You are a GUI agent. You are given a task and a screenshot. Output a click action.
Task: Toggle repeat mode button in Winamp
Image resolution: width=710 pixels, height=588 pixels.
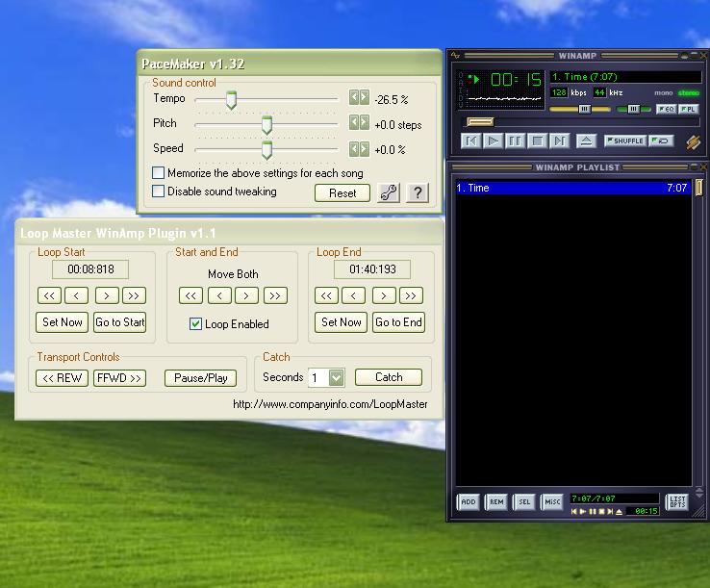click(661, 141)
